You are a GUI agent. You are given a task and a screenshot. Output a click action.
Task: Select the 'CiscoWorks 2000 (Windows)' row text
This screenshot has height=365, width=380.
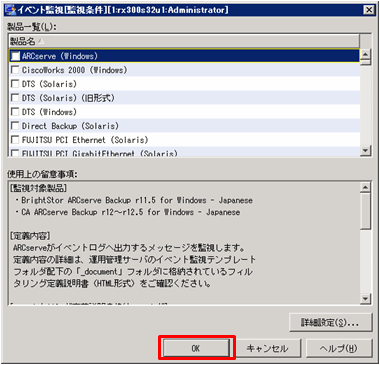pyautogui.click(x=75, y=70)
